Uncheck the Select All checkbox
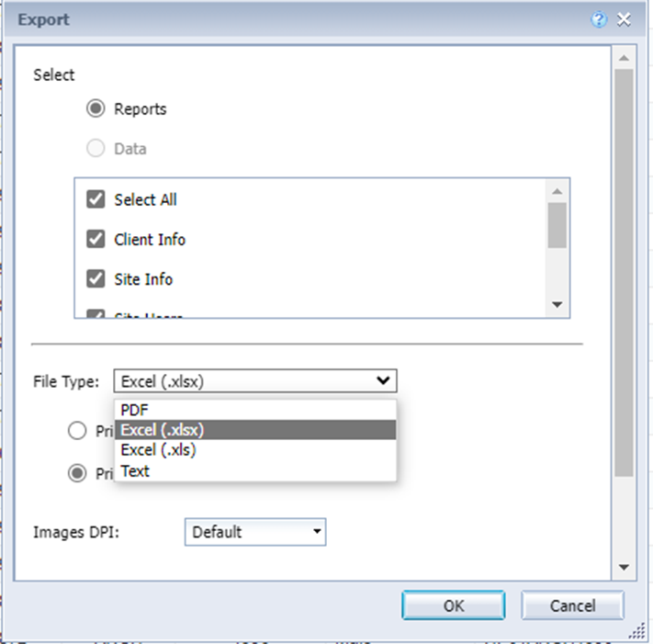 pos(96,199)
